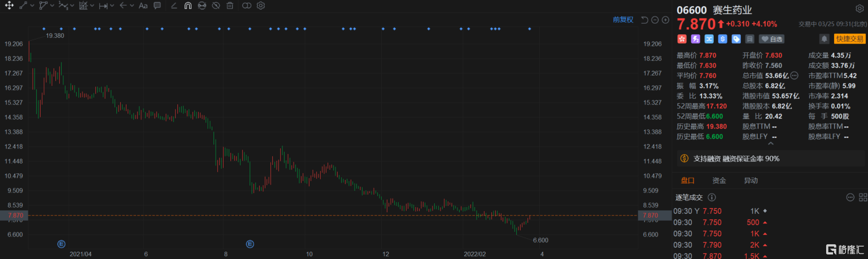Click the E event marker near 2021/04
This screenshot has width=868, height=259.
pyautogui.click(x=61, y=244)
